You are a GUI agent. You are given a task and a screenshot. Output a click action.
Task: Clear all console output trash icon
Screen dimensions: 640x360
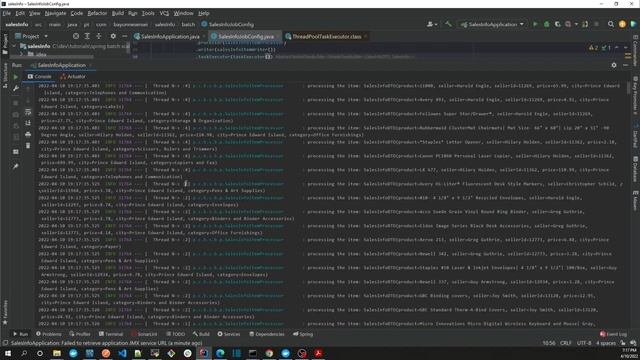(x=28, y=146)
